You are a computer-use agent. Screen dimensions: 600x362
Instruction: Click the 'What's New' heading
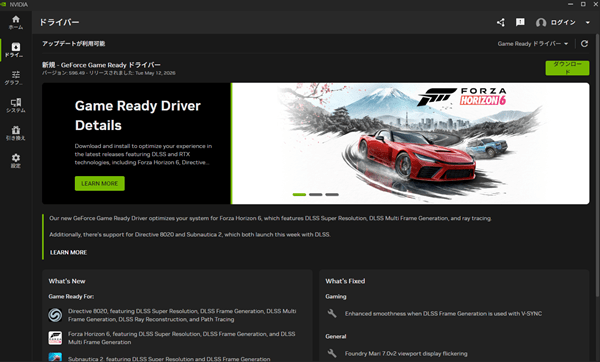(x=67, y=281)
